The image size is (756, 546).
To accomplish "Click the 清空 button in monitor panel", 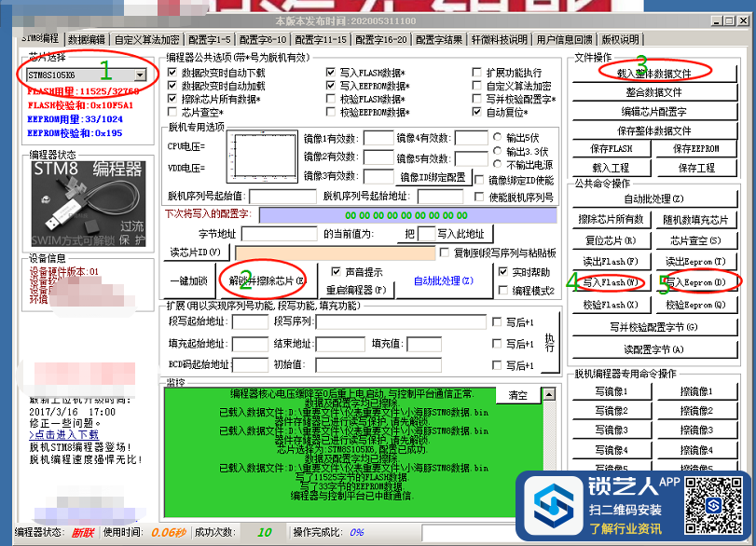I will coord(517,396).
